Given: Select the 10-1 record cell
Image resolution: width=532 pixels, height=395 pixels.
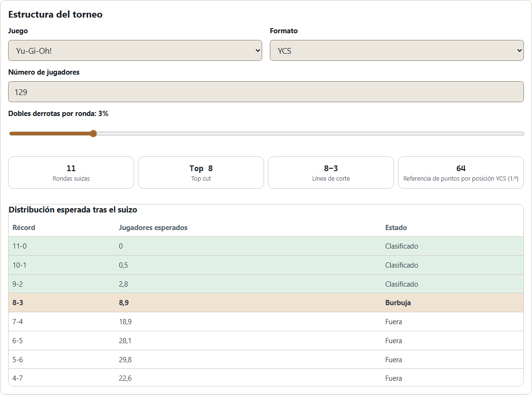Looking at the screenshot, I should (20, 265).
